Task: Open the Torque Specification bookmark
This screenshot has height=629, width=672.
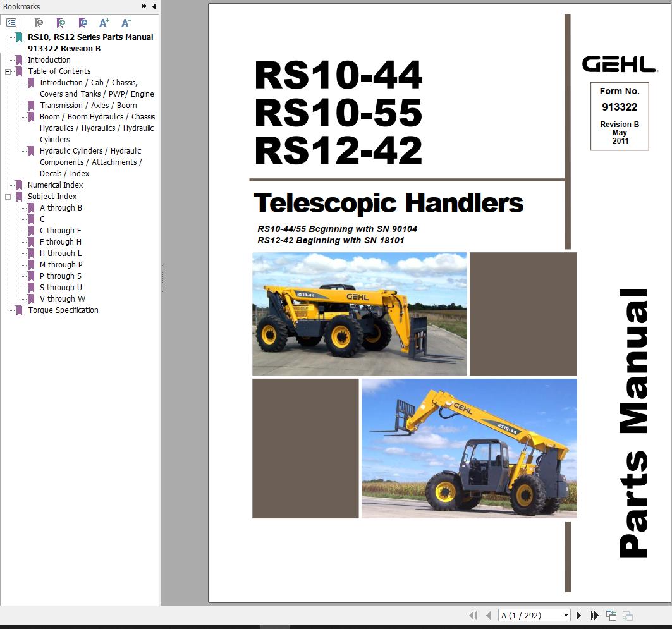Action: [63, 310]
